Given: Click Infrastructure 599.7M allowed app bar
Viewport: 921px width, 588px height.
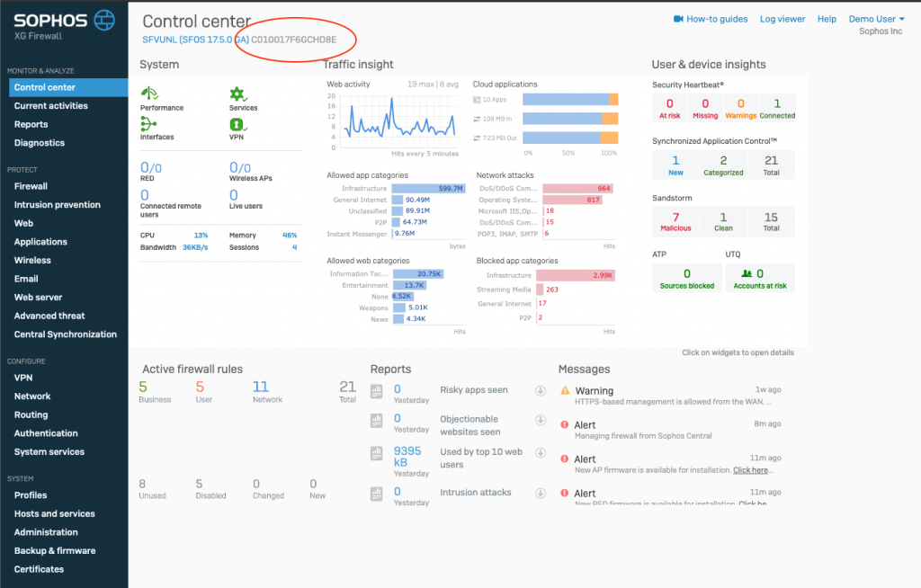Looking at the screenshot, I should [x=428, y=189].
